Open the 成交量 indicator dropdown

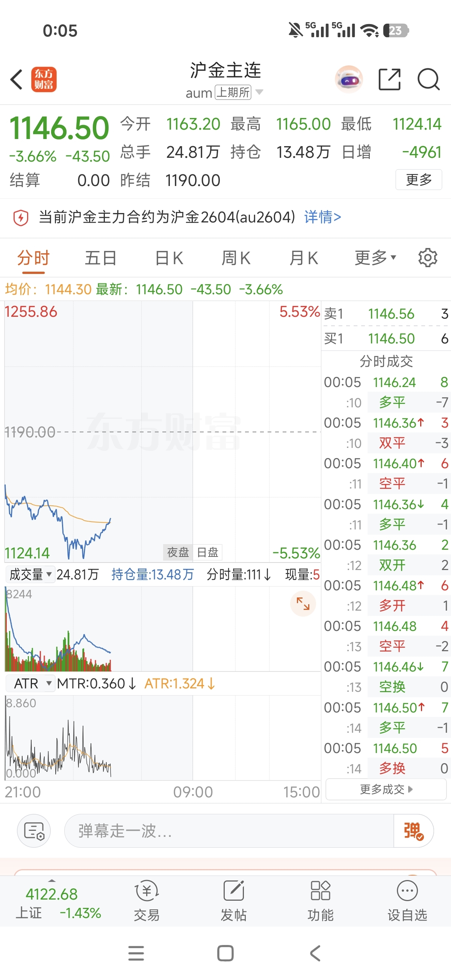click(30, 574)
